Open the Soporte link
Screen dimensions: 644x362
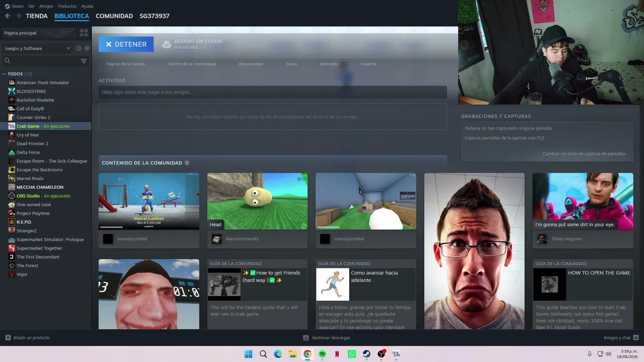(368, 64)
